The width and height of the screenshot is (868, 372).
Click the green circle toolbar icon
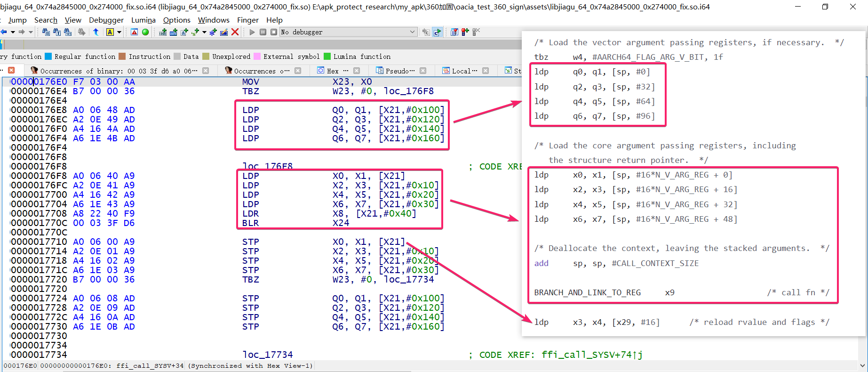[x=145, y=32]
